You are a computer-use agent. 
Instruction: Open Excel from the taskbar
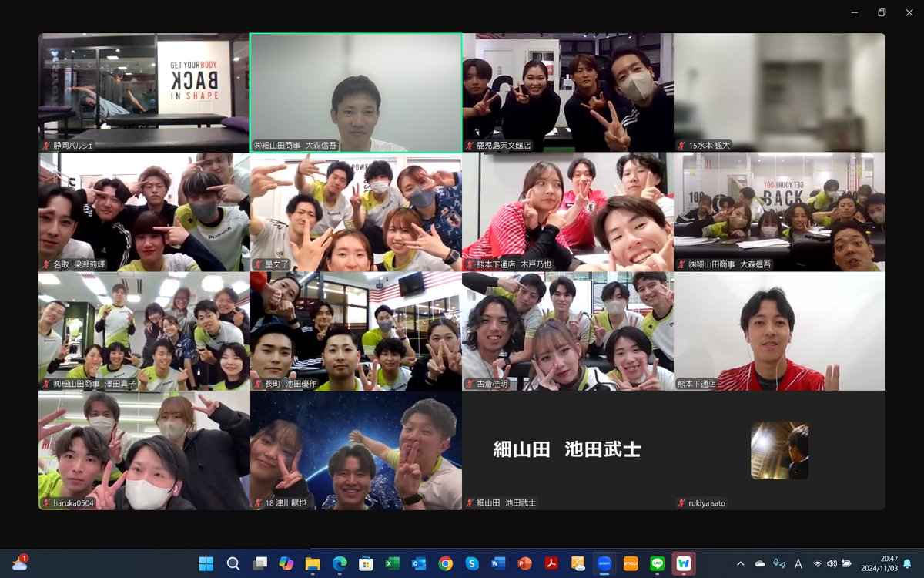392,563
